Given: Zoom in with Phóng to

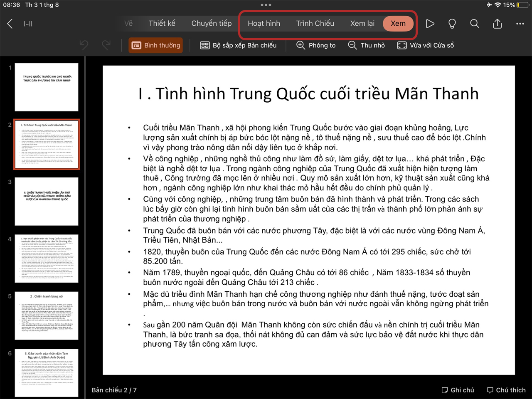Looking at the screenshot, I should pos(316,45).
